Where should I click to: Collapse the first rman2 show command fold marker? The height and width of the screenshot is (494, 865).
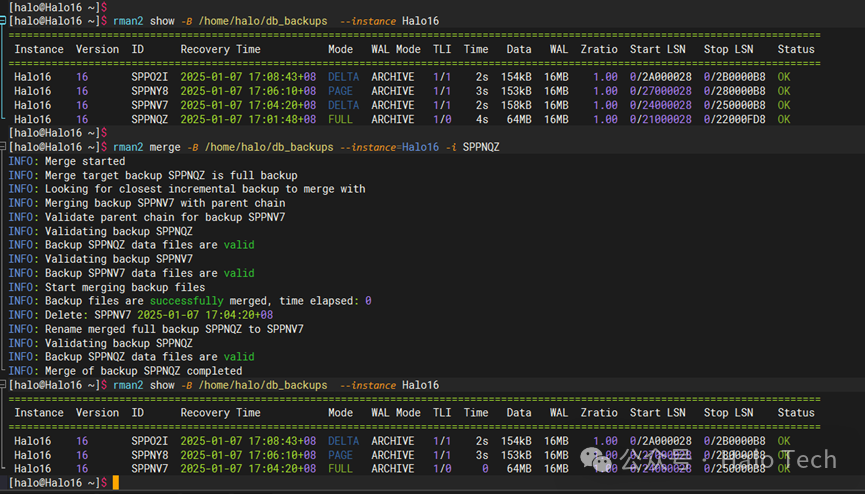coord(3,21)
